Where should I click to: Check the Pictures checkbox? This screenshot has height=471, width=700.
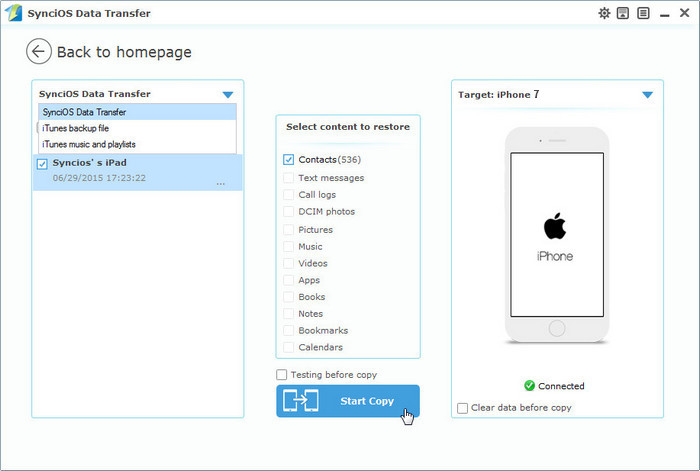pyautogui.click(x=288, y=229)
